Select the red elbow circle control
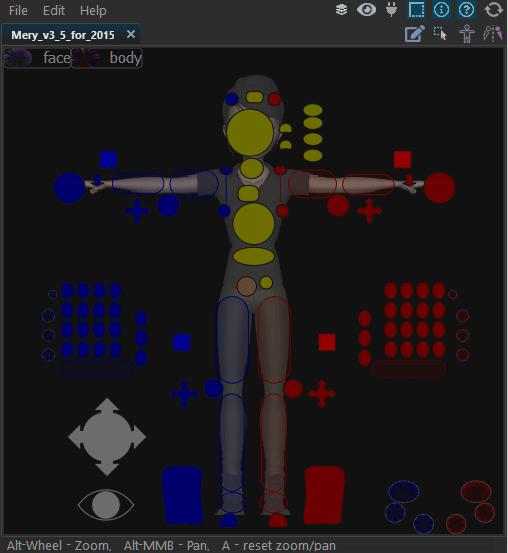 [x=338, y=206]
